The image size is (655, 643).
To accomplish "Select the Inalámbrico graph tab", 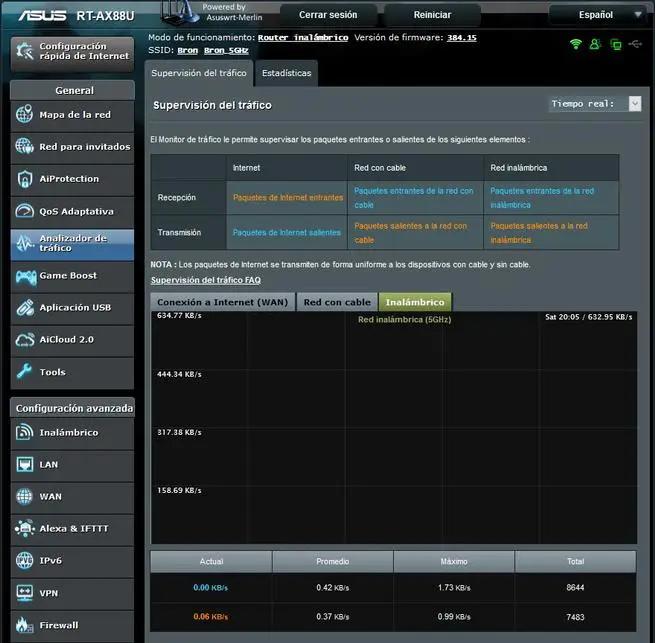I will (x=415, y=302).
